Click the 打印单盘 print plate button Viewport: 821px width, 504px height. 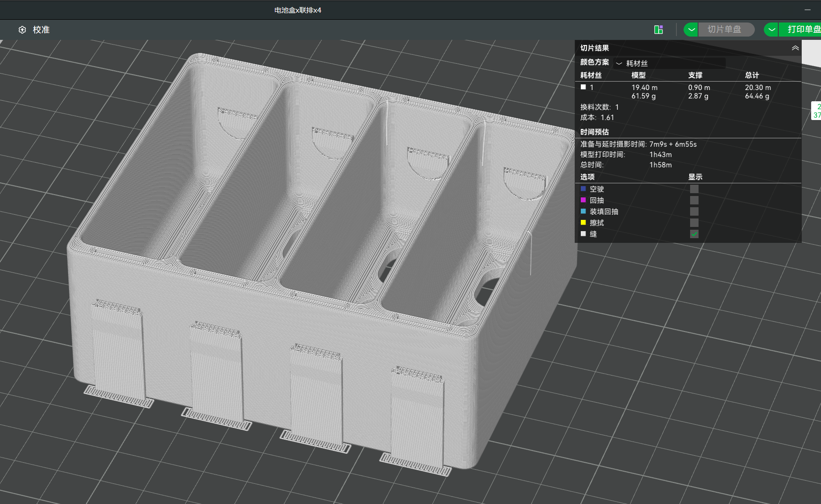pos(800,30)
